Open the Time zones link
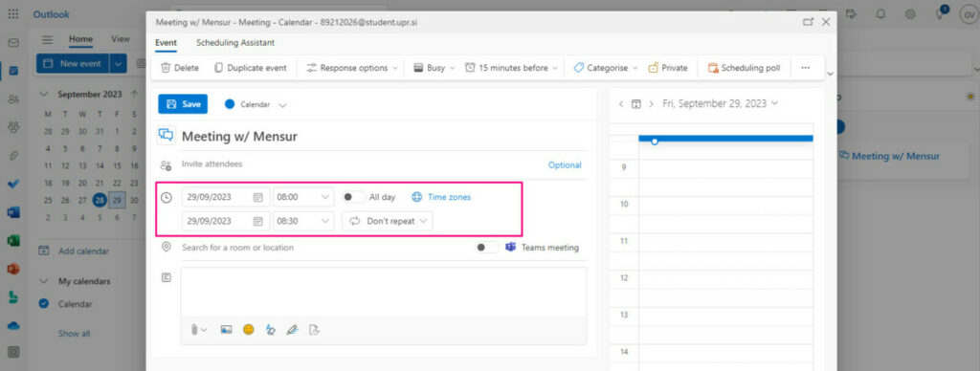Screen dimensions: 980x371 click(441, 197)
